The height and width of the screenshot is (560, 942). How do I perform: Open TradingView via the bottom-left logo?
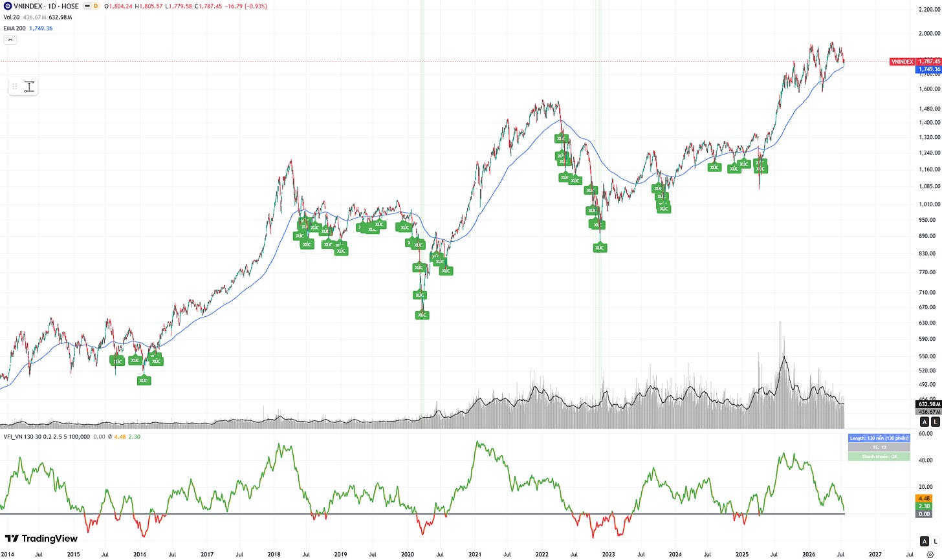[x=41, y=539]
